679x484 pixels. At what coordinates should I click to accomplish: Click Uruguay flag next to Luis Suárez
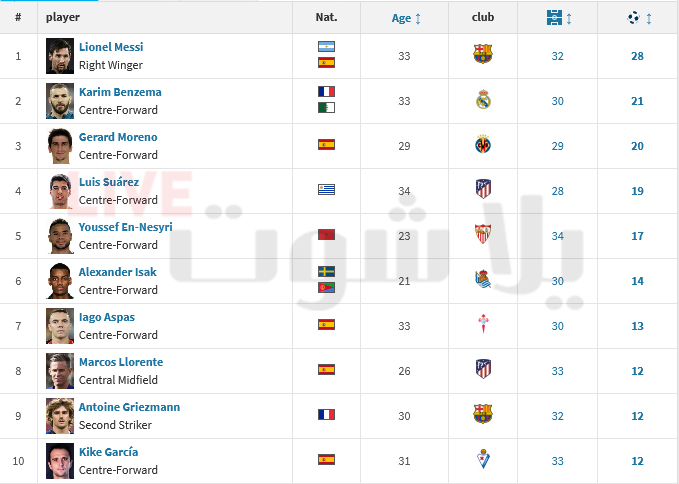326,189
